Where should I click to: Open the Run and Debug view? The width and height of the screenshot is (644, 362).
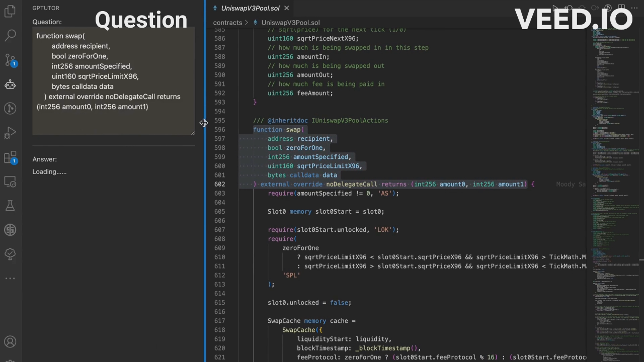pos(10,133)
